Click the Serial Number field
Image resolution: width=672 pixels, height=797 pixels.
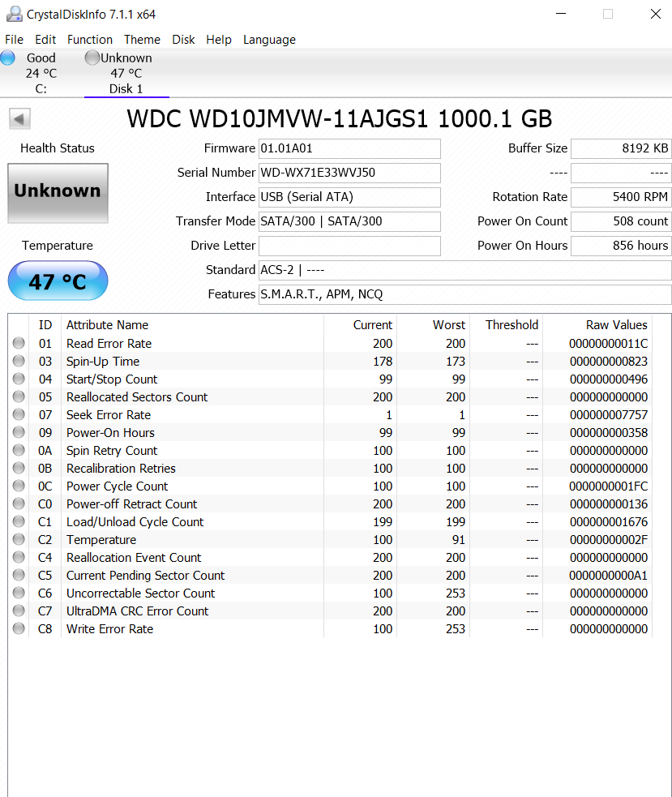coord(349,173)
